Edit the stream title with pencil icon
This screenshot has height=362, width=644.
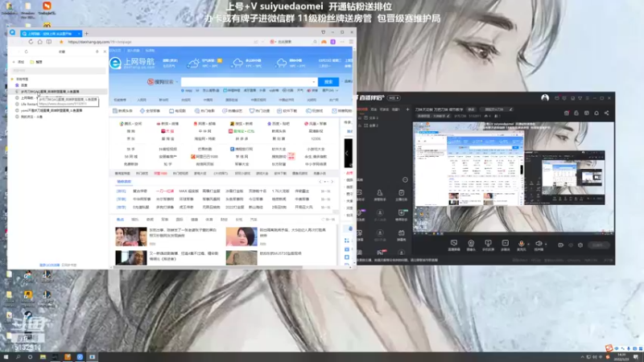coord(510,109)
